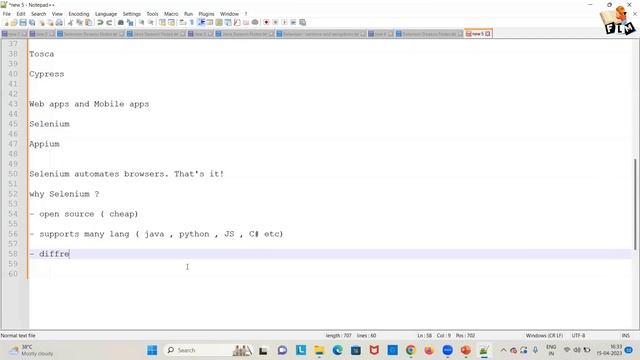
Task: Toggle synchronize vertical scrolling icon
Action: (x=162, y=22)
